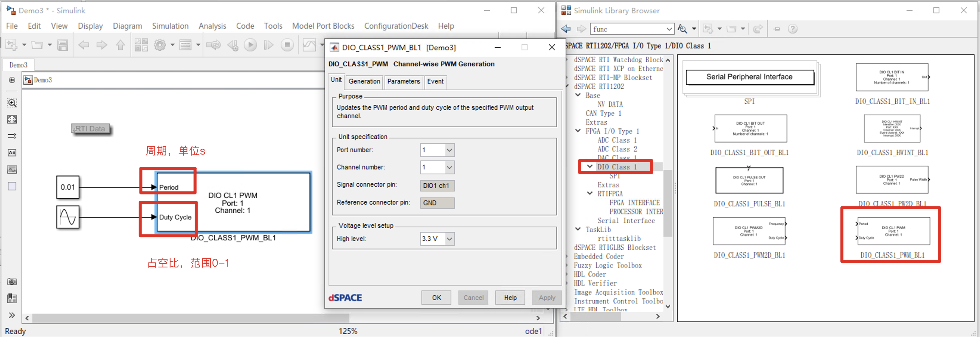Open search options dropdown arrow beside magnifier

(694, 29)
